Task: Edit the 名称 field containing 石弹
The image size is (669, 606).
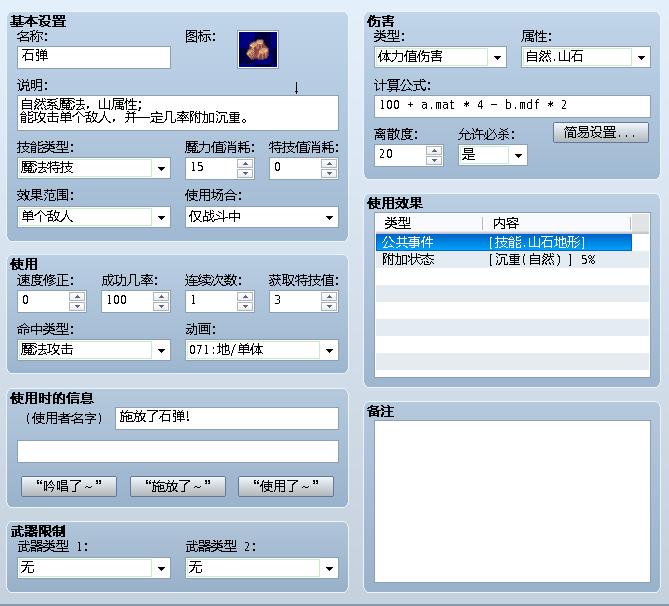Action: click(x=94, y=57)
